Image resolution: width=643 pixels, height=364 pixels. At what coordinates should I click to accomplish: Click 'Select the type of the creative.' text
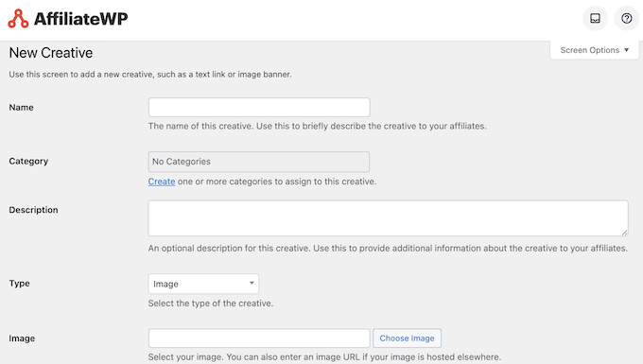(x=211, y=303)
